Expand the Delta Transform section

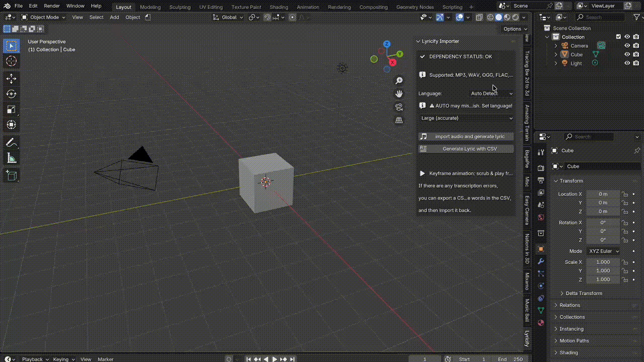coord(584,293)
